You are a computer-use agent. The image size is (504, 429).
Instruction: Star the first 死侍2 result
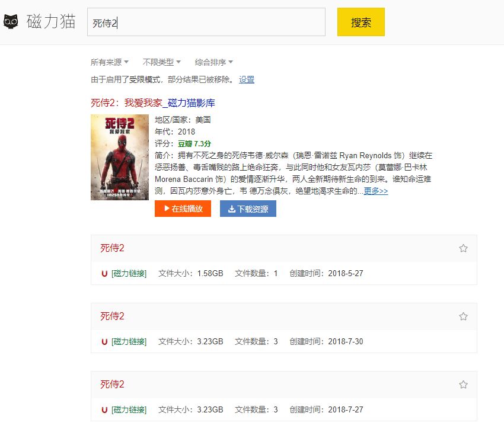point(463,248)
